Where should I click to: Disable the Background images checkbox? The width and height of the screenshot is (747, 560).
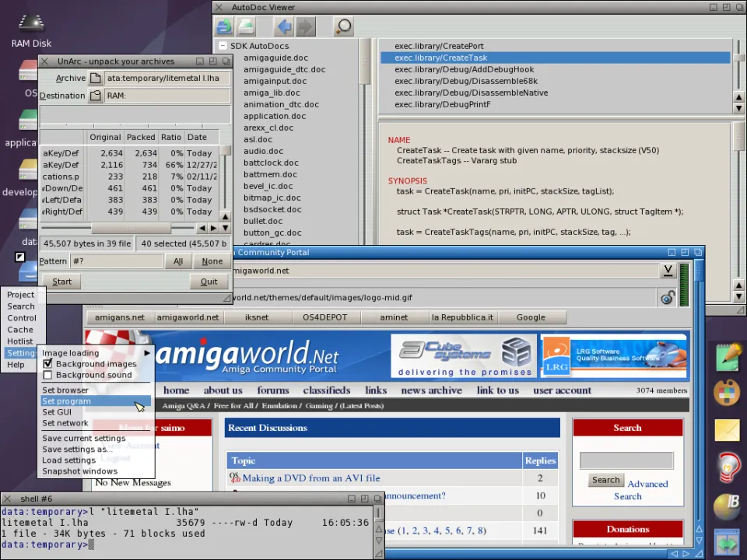click(47, 364)
